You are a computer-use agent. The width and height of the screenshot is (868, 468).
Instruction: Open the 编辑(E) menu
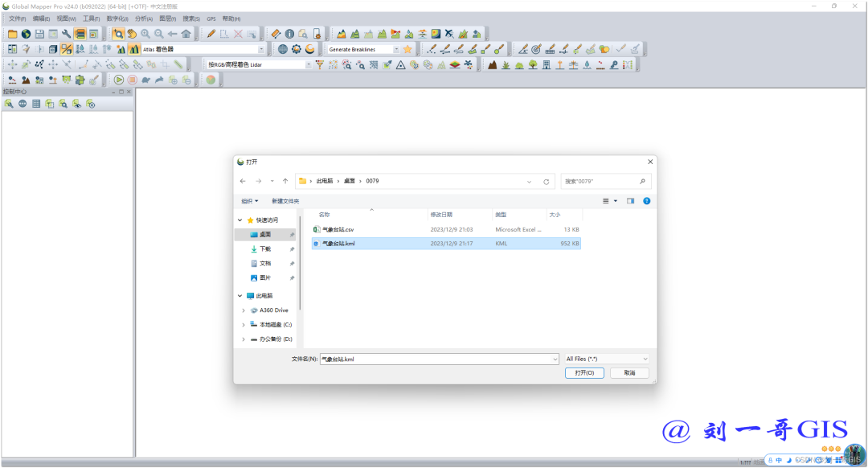click(41, 18)
